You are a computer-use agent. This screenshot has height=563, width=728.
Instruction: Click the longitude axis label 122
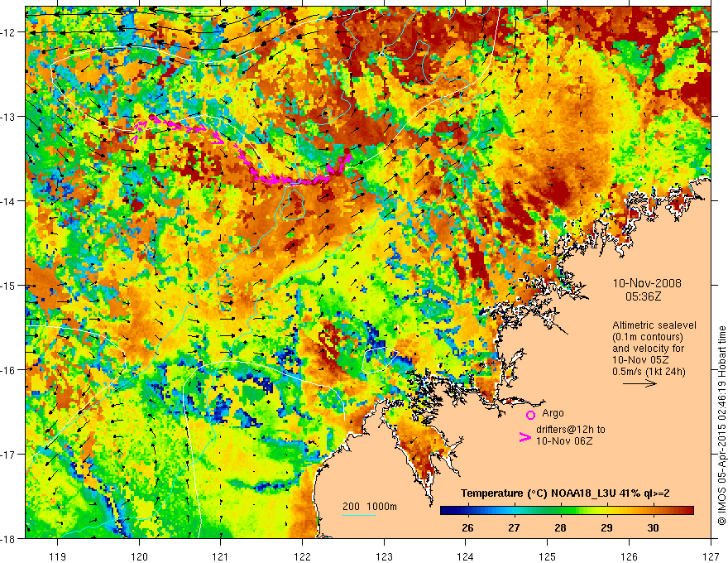(302, 556)
